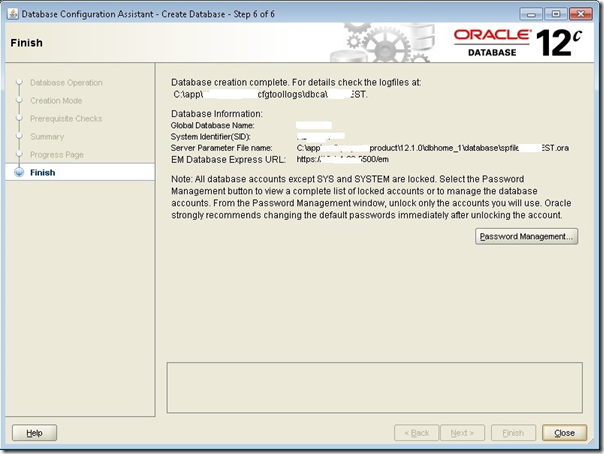
Task: Click the EM Database Express URL value
Action: pos(342,159)
